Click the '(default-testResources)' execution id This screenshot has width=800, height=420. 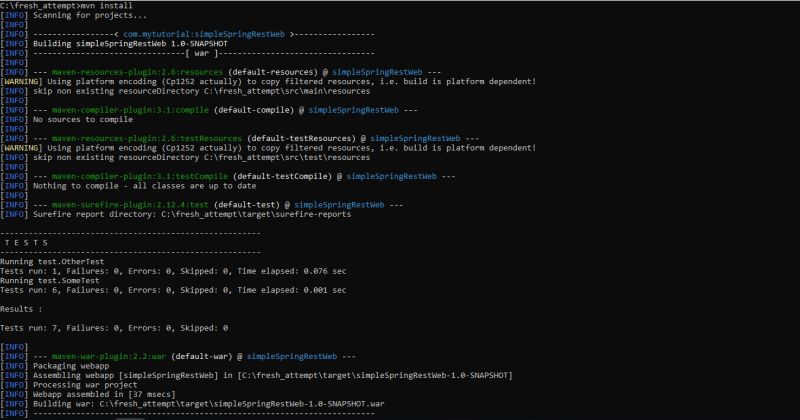pos(301,138)
